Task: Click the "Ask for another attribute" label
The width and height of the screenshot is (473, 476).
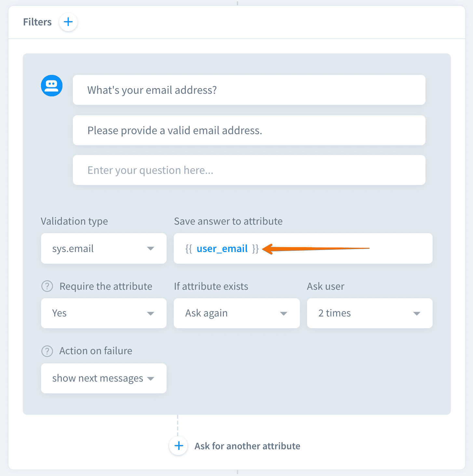Action: (x=247, y=446)
